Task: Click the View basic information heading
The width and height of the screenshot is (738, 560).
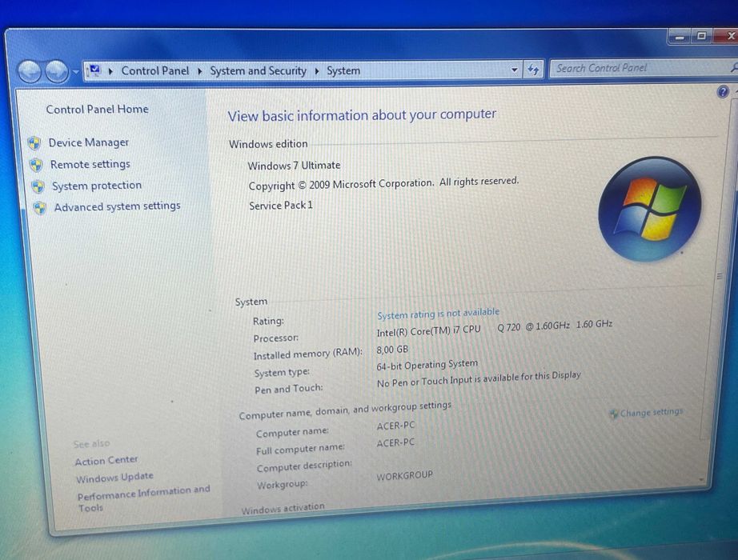Action: tap(362, 115)
